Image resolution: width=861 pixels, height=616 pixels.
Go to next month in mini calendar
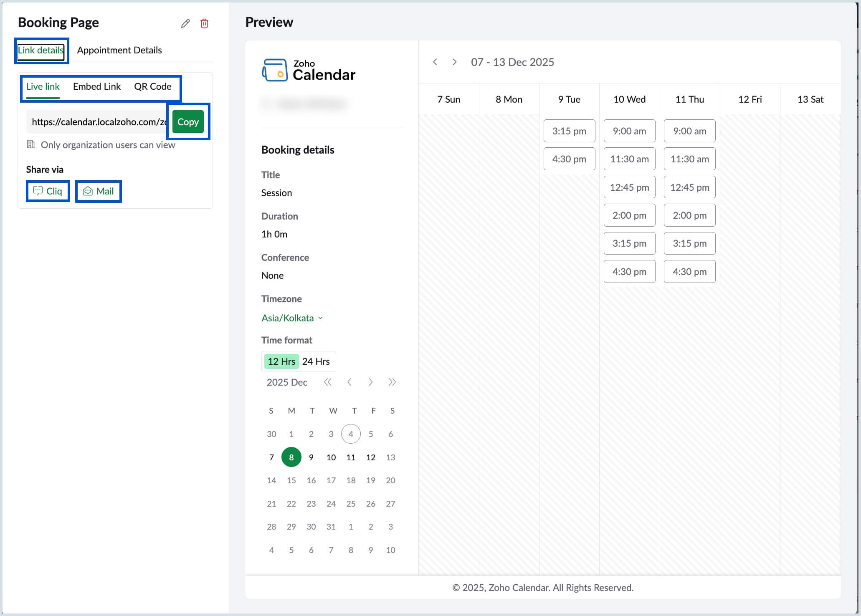(370, 382)
